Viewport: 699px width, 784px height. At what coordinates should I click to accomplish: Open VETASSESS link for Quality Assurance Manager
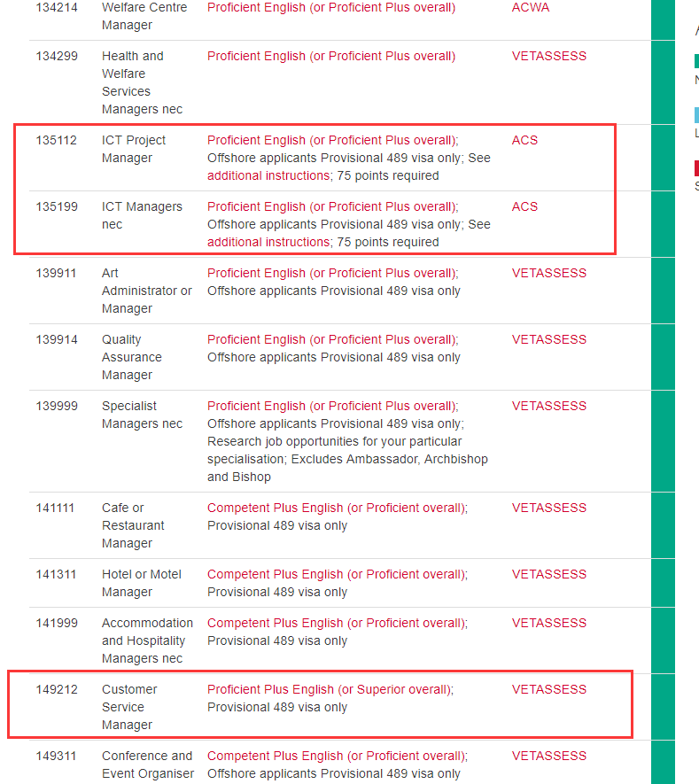[x=548, y=339]
